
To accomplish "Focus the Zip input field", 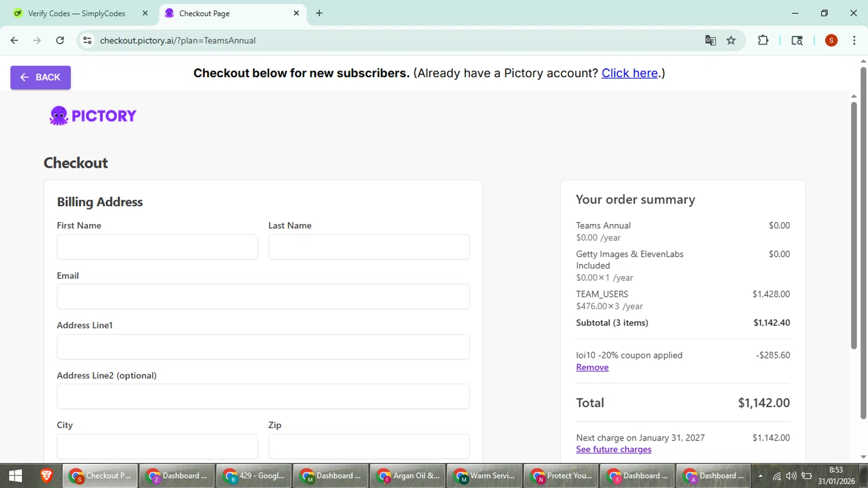I will 369,446.
